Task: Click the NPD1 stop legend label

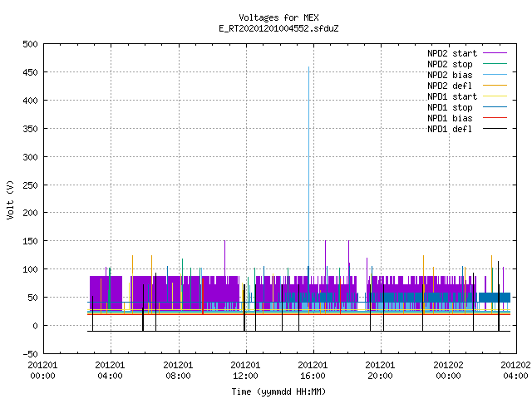Action: (x=450, y=107)
